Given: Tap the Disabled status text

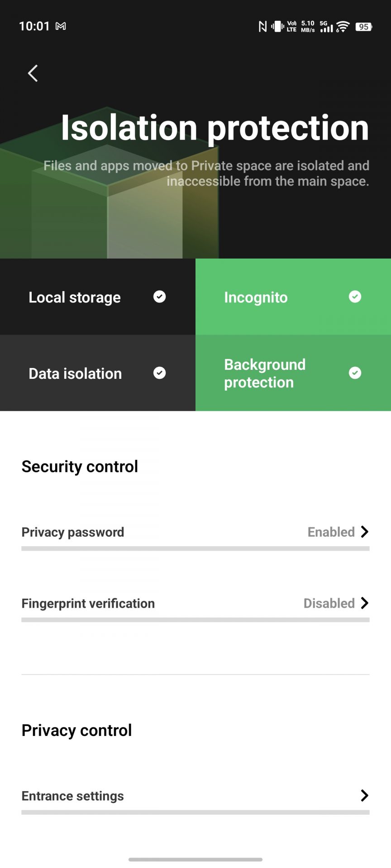Looking at the screenshot, I should tap(329, 604).
